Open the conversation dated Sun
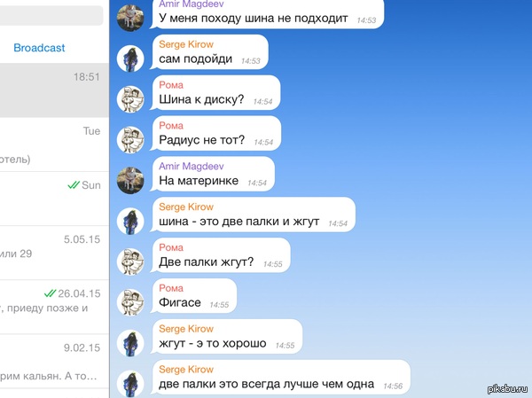Image resolution: width=532 pixels, height=398 pixels. point(54,199)
